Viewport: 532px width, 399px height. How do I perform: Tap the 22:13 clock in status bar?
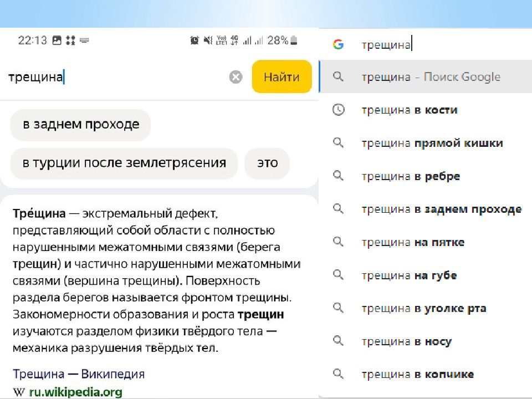[33, 40]
